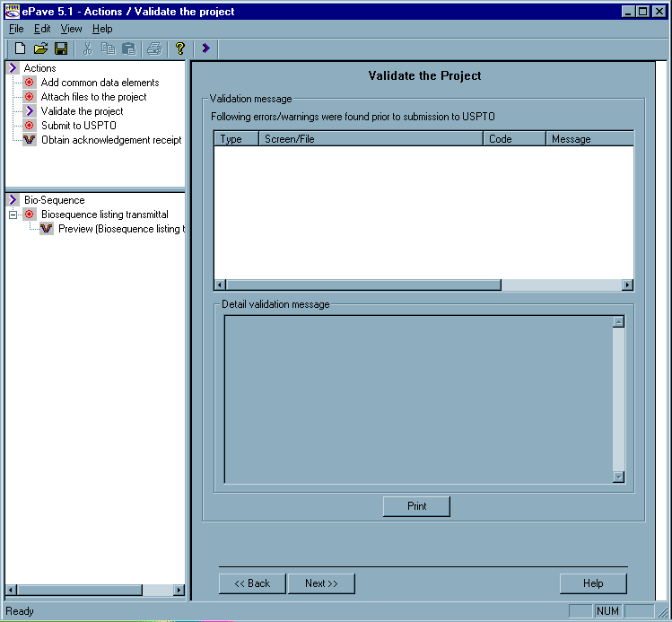Click the Print button below validation details
This screenshot has height=622, width=672.
click(x=416, y=506)
